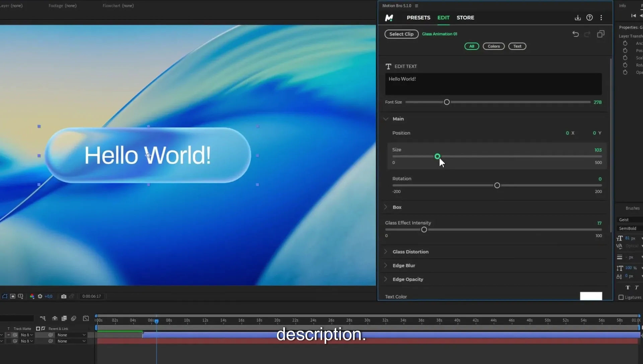Toggle the Anchor Point stopwatch
Image resolution: width=643 pixels, height=364 pixels.
[625, 43]
